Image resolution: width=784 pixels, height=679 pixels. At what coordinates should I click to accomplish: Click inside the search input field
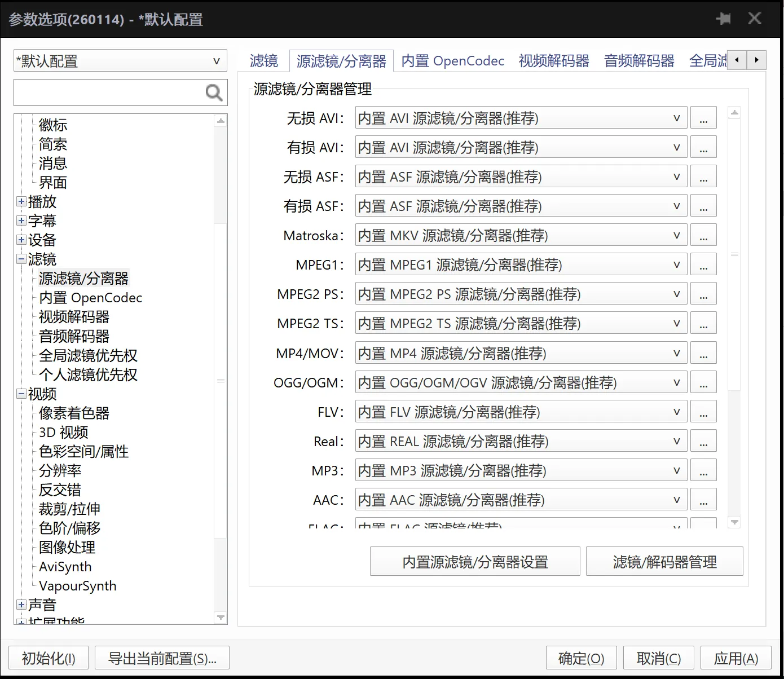point(107,92)
